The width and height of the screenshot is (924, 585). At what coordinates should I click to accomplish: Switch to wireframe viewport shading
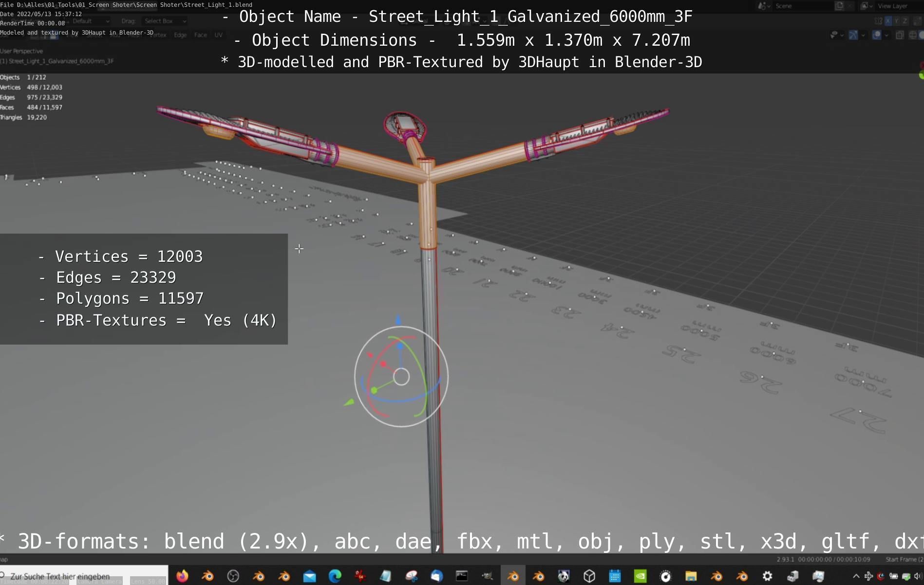point(913,35)
